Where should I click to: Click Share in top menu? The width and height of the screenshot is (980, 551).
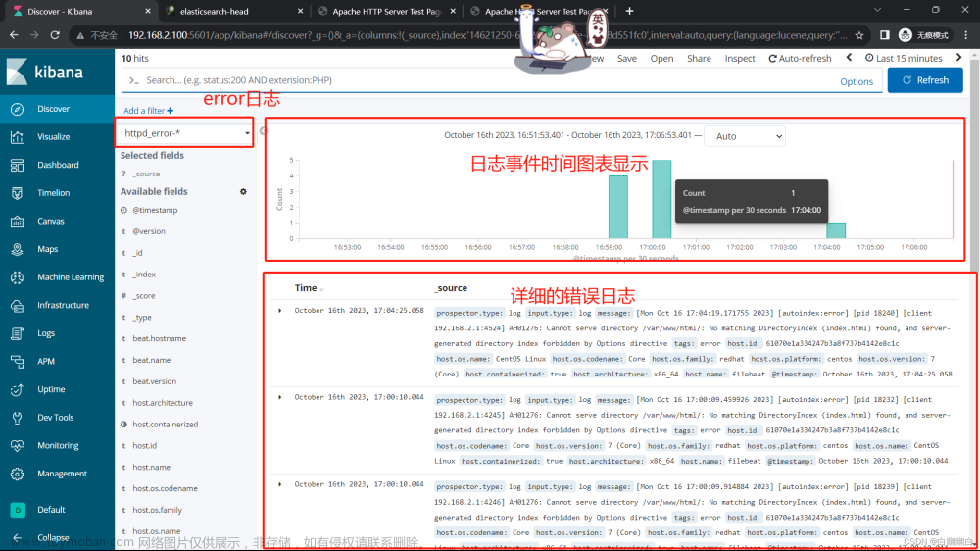pyautogui.click(x=699, y=58)
